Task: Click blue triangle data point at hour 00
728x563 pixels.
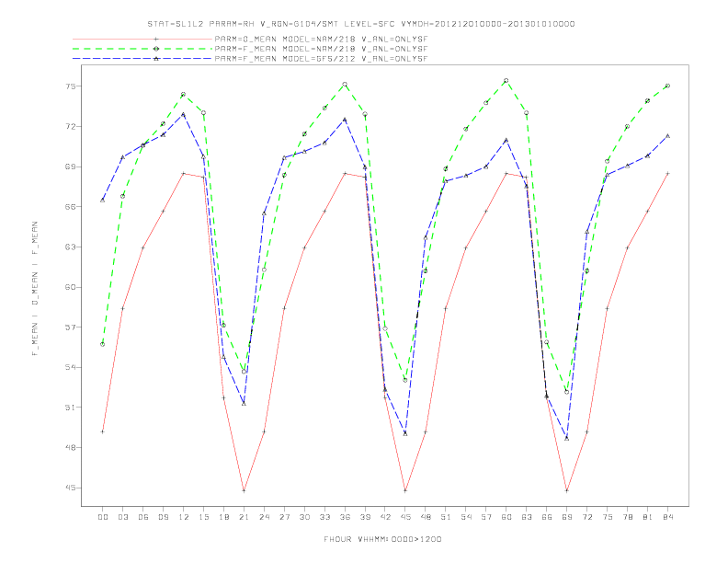Action: (x=103, y=200)
